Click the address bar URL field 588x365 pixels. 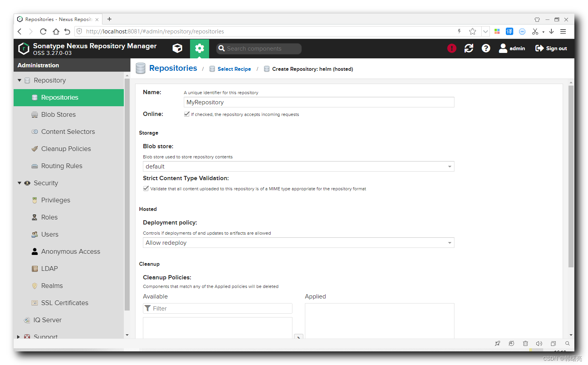pos(269,32)
